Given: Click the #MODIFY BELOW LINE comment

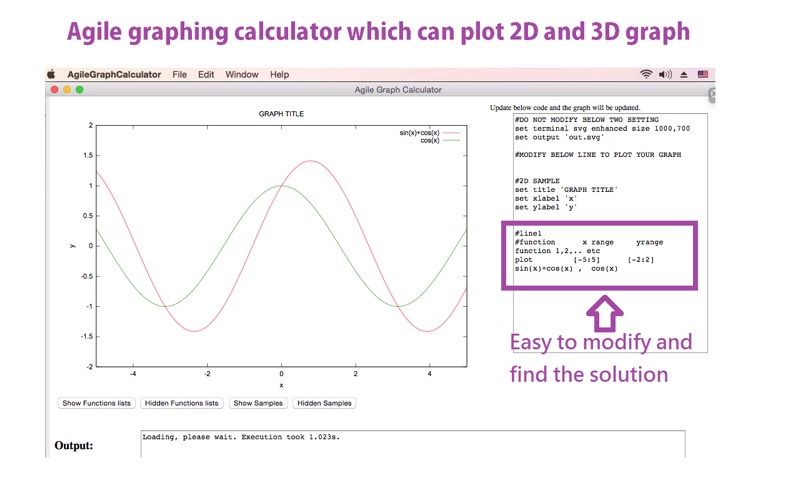Looking at the screenshot, I should 597,155.
